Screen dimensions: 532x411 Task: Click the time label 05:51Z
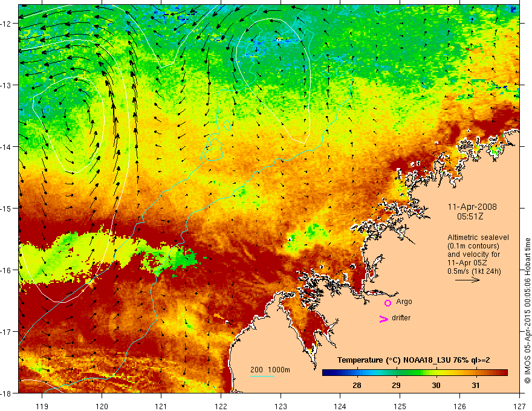pos(470,216)
